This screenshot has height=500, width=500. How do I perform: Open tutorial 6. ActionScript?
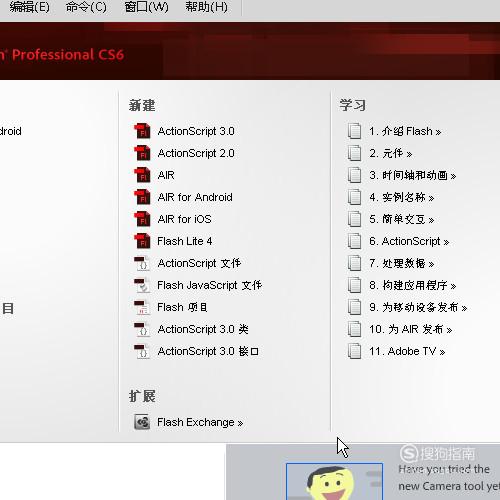point(409,241)
